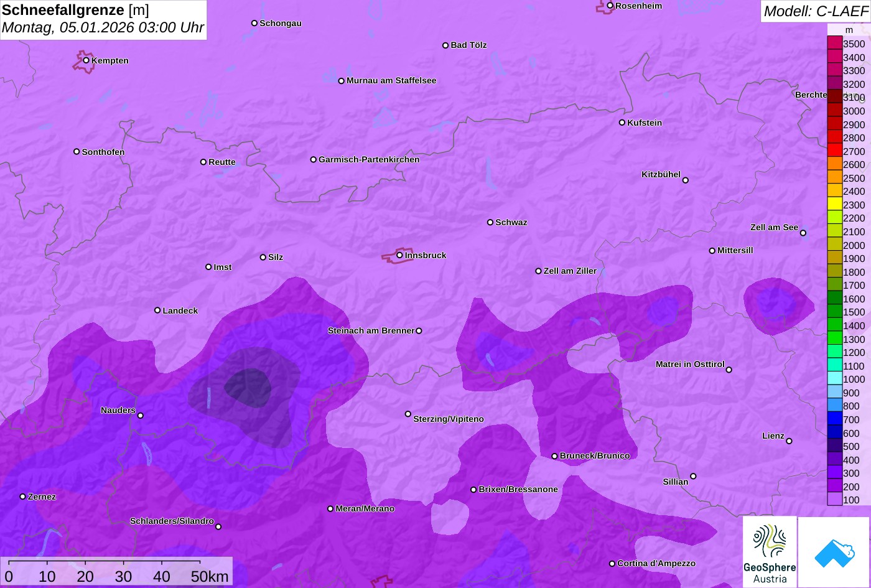This screenshot has height=588, width=871.
Task: Click the Sterzing/Vipiteno label
Action: click(x=449, y=419)
